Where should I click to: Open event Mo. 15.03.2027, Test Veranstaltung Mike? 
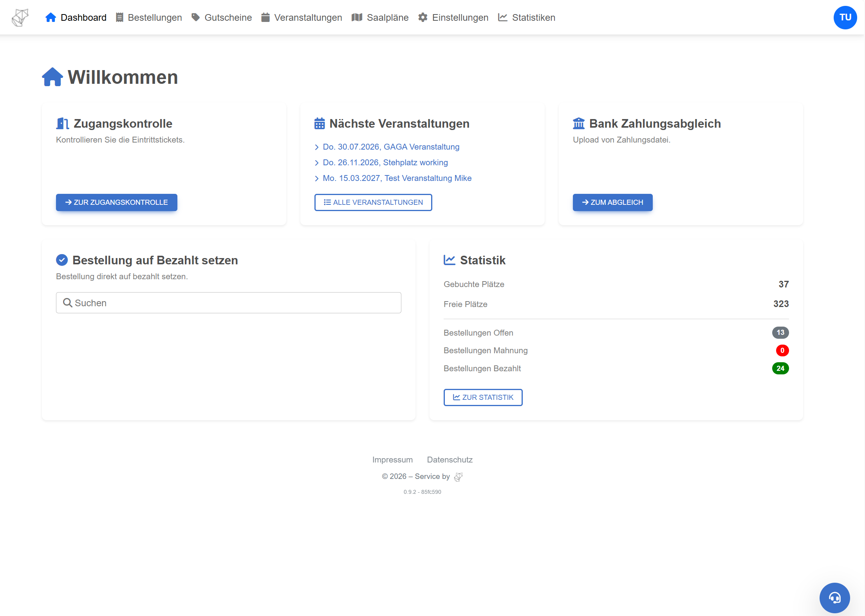click(x=397, y=178)
